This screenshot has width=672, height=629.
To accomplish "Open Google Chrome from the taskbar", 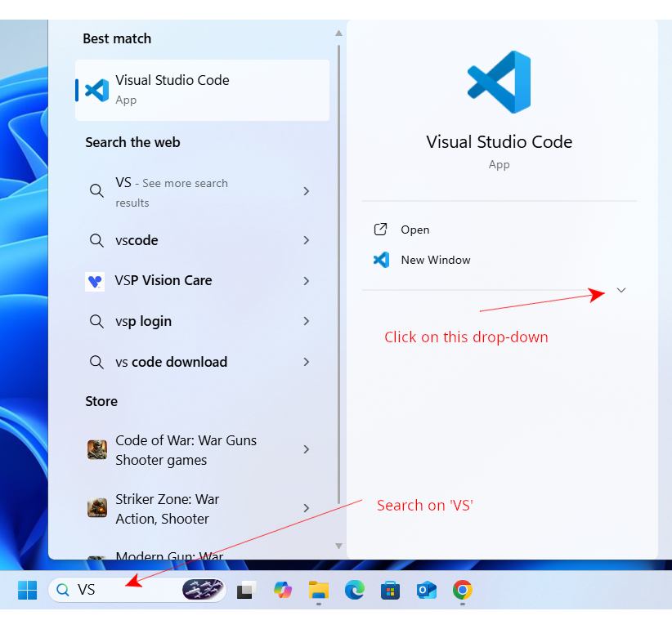I will click(x=462, y=590).
